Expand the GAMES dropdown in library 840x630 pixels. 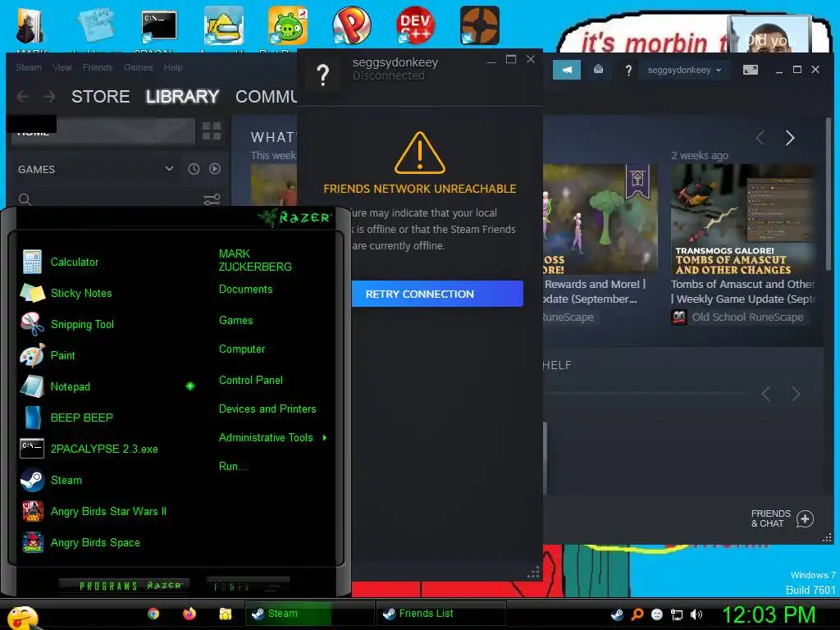(169, 169)
